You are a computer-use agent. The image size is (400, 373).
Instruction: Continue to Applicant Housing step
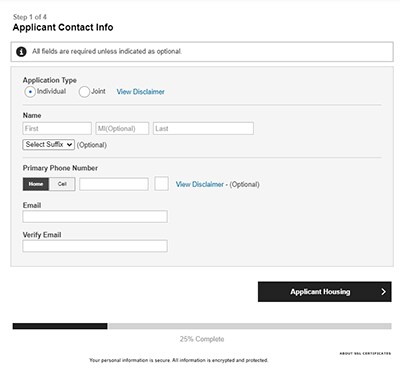[325, 292]
